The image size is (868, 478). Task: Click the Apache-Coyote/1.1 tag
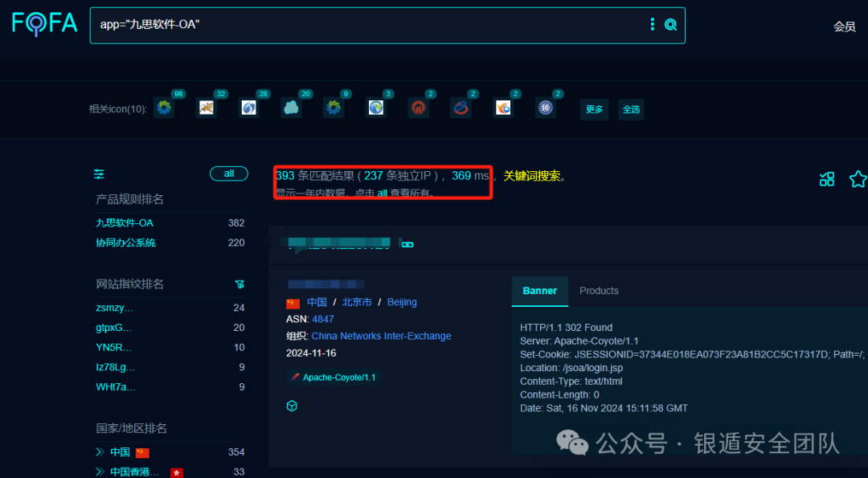point(334,378)
